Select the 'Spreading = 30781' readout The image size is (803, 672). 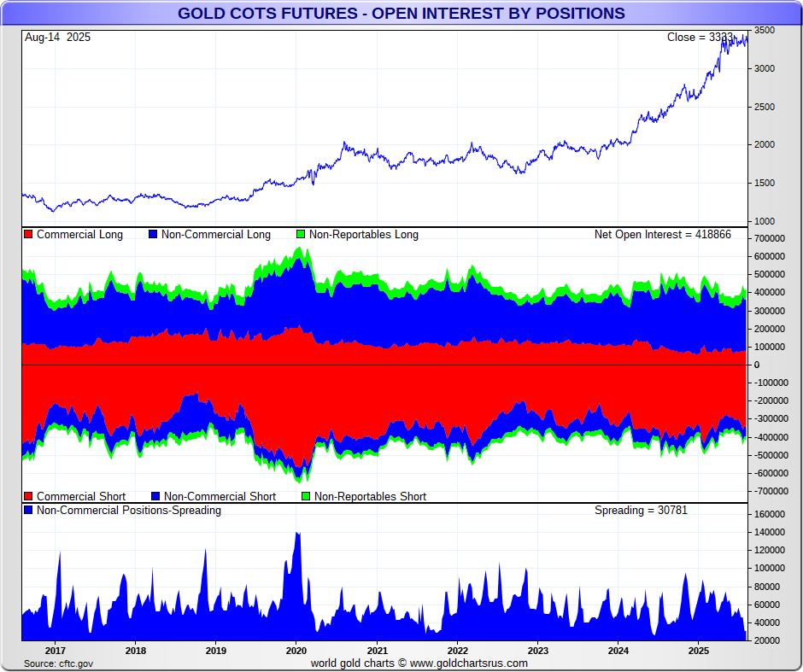tap(642, 511)
